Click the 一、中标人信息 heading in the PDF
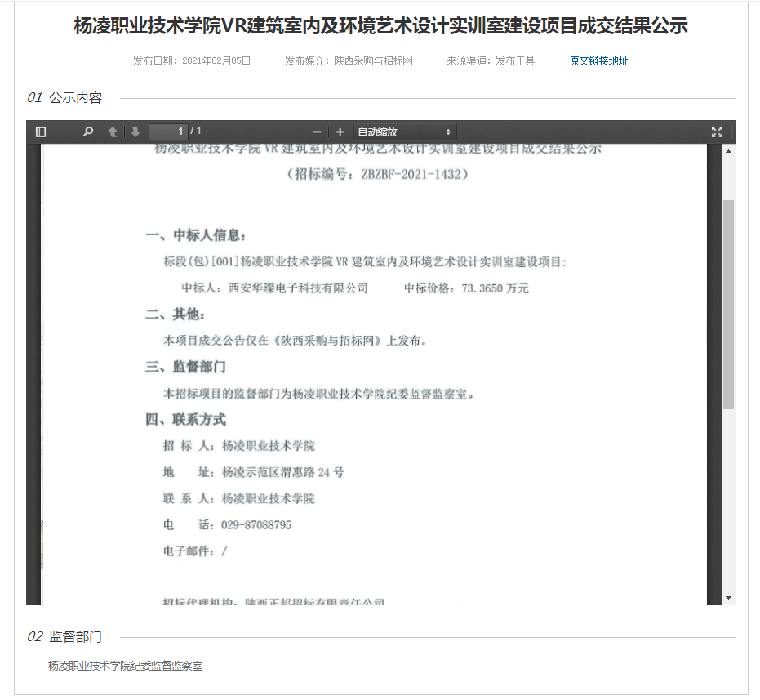This screenshot has height=700, width=760. click(196, 235)
